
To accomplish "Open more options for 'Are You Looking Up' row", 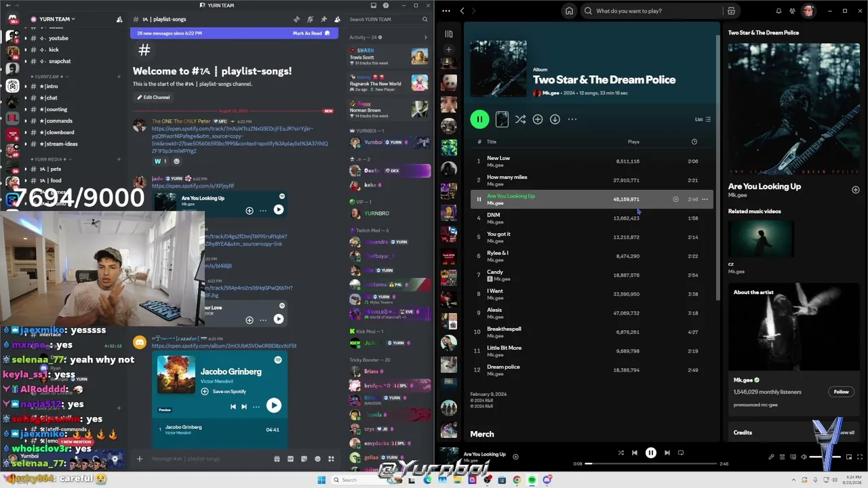I will [x=705, y=199].
